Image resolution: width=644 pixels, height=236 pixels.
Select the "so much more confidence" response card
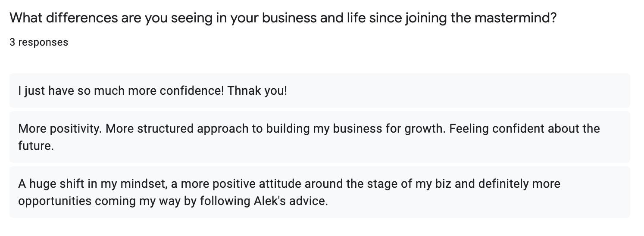(319, 91)
